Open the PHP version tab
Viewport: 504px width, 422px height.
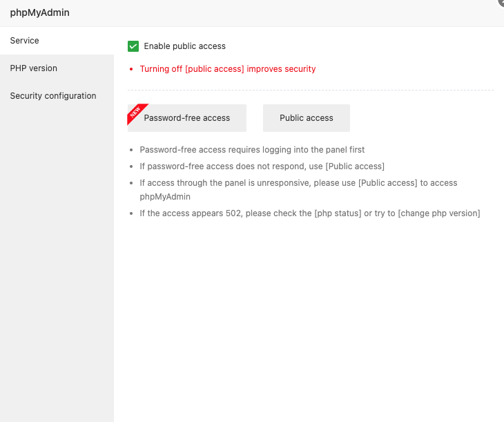34,68
